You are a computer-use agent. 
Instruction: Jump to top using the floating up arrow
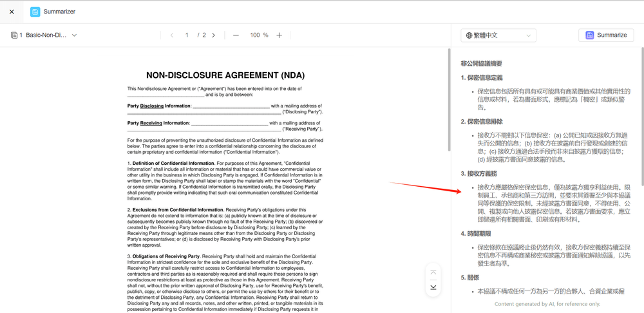coord(433,272)
